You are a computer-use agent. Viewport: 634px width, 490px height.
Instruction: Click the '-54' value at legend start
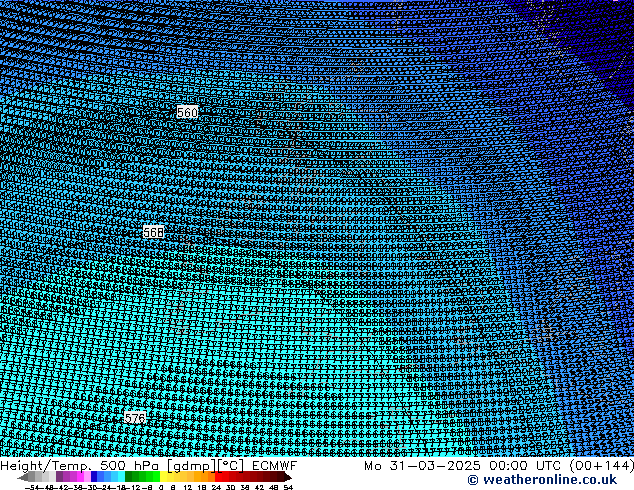(31, 487)
